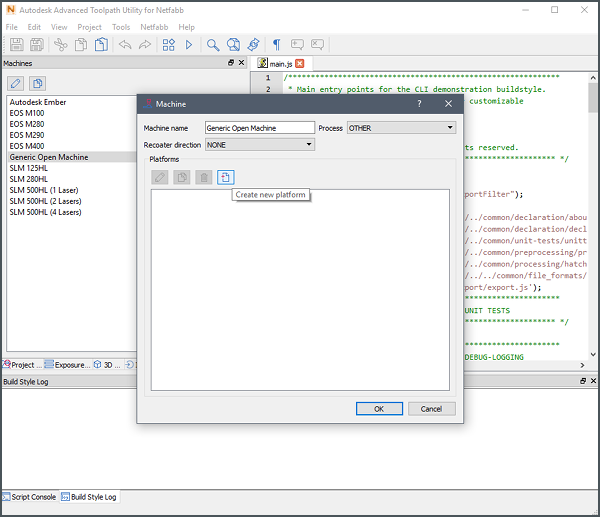This screenshot has width=600, height=517.
Task: Click the edit machine pencil icon in Machines panel
Action: coord(16,83)
